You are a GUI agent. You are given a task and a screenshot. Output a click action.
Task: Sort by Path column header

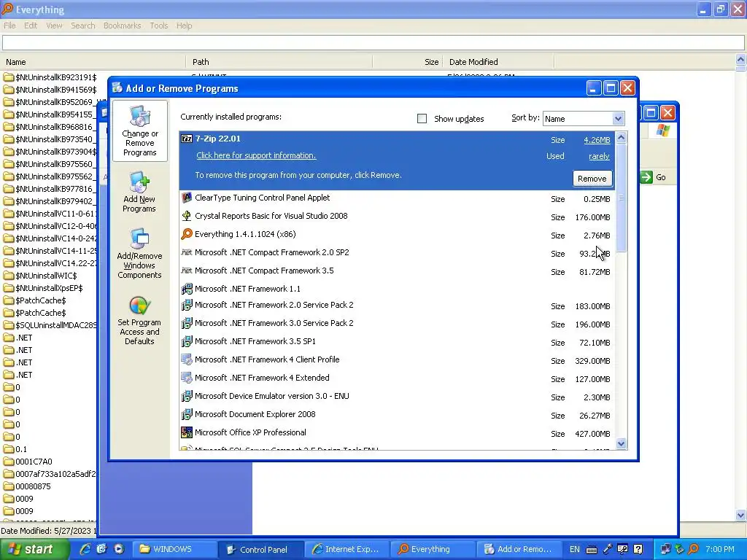tap(279, 62)
